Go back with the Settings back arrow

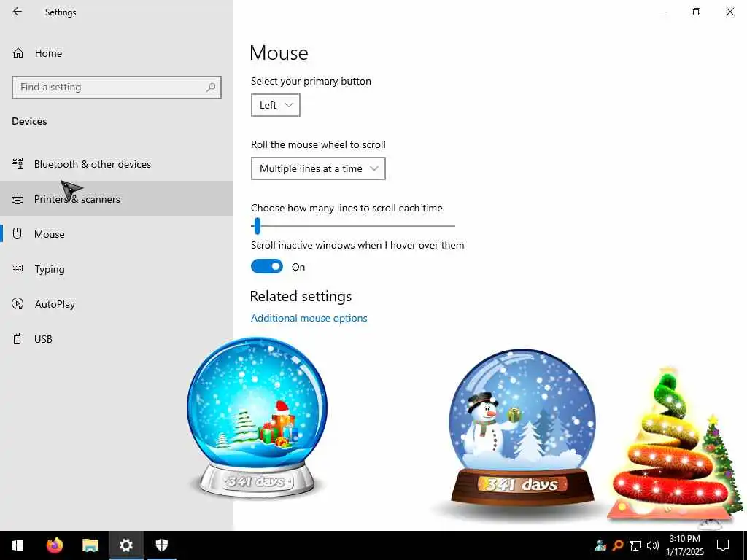pos(18,12)
